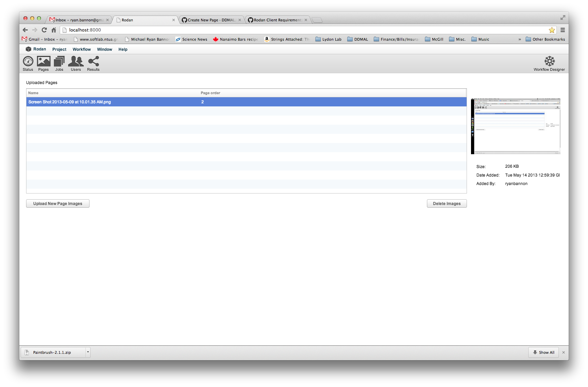Screen dimensions: 588x387
Task: Open the www.softlab.ntua.gr bookmark
Action: point(96,39)
